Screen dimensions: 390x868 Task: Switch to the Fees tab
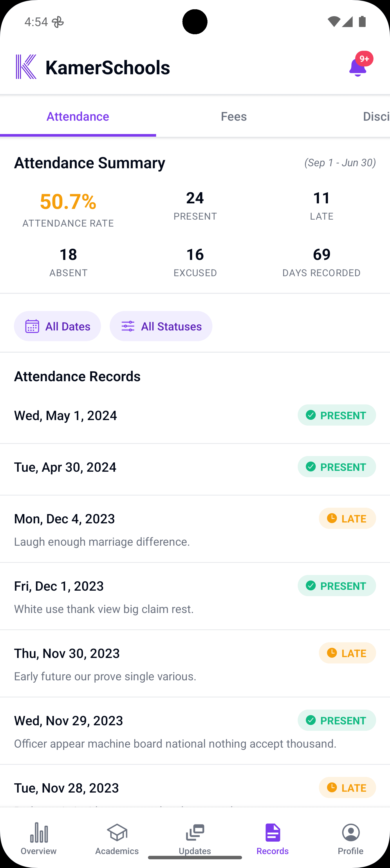click(x=234, y=117)
